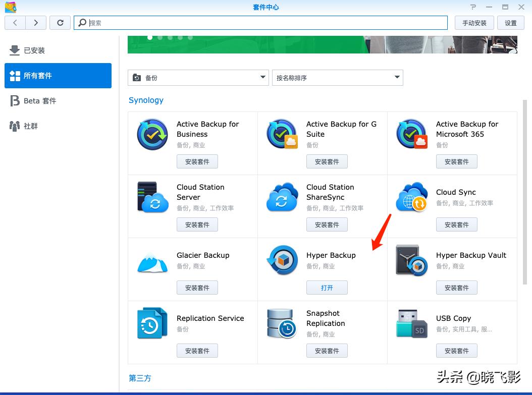Click the Active Backup for G Suite icon

coord(282,134)
